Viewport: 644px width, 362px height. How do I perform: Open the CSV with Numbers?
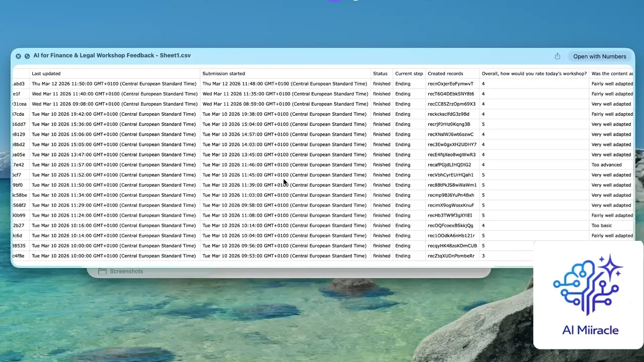tap(600, 56)
